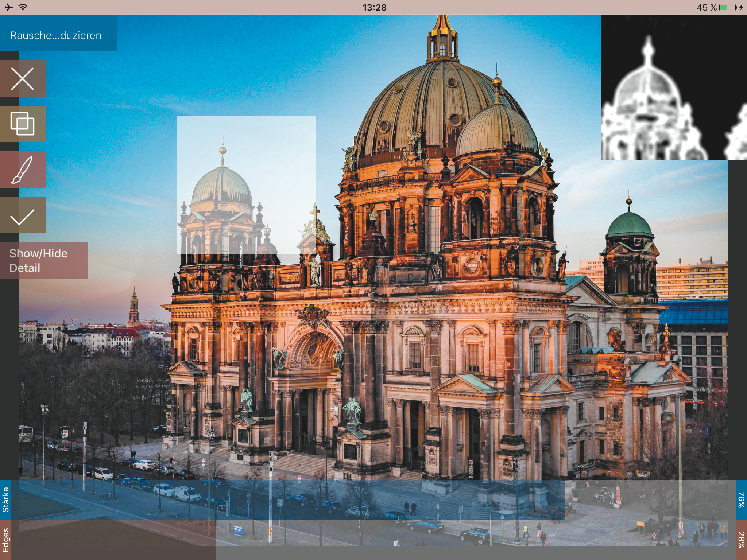The height and width of the screenshot is (560, 747).
Task: Tap the 13:28 clock in status bar
Action: click(374, 7)
